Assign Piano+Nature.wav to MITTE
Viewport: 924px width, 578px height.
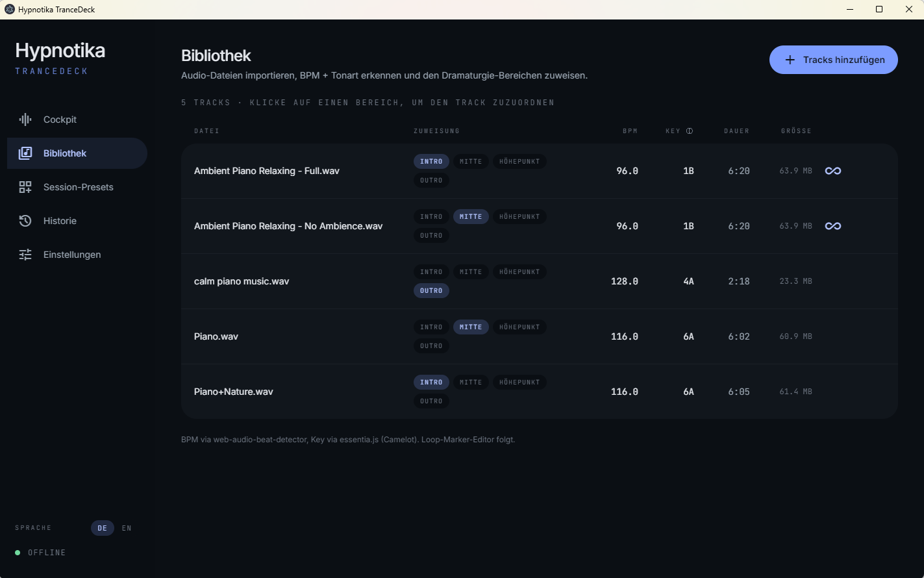coord(471,382)
